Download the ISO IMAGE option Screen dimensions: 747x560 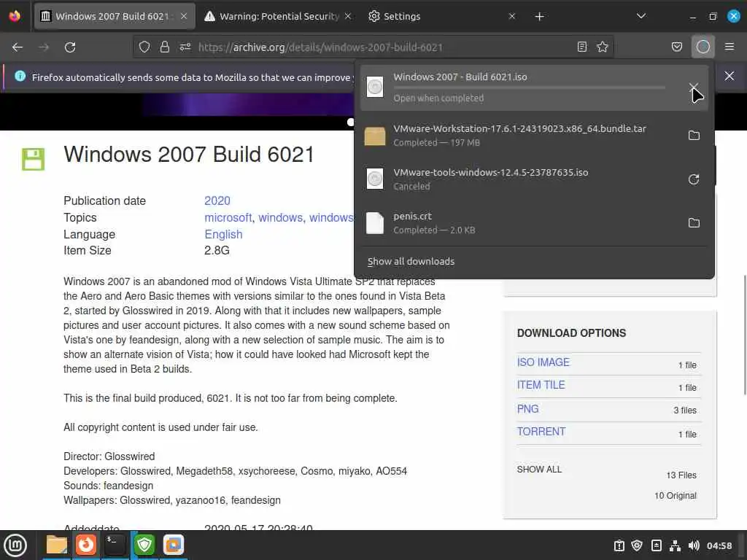pyautogui.click(x=543, y=362)
